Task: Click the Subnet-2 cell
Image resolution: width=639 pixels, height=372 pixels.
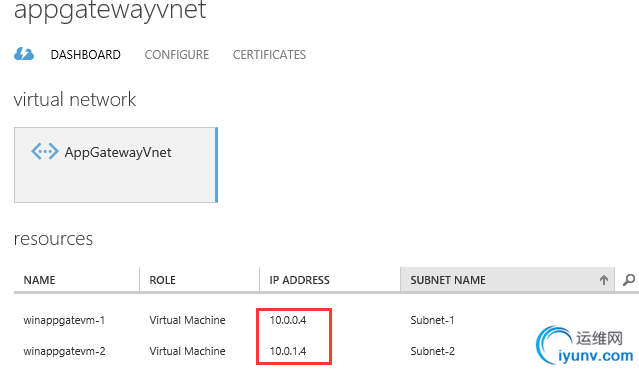Action: click(x=432, y=351)
